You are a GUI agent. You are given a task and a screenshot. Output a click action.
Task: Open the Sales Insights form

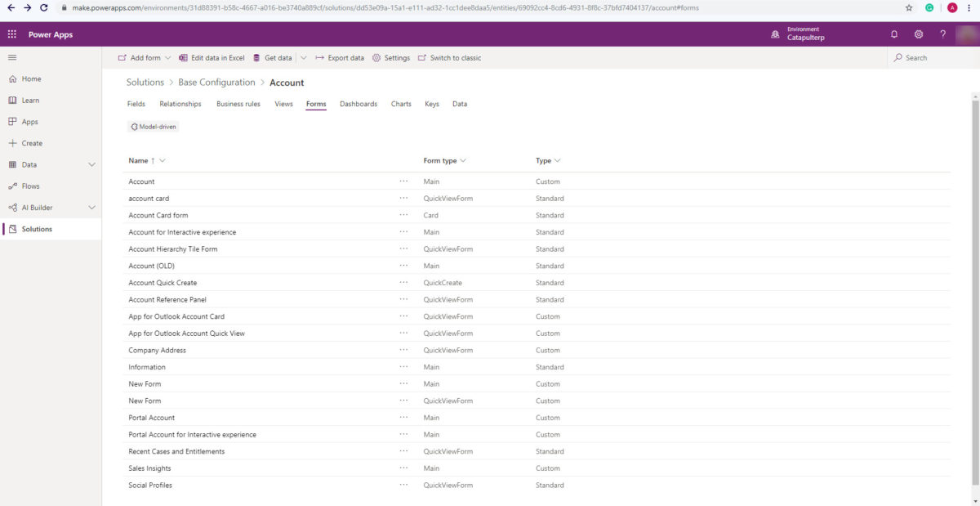pos(149,468)
